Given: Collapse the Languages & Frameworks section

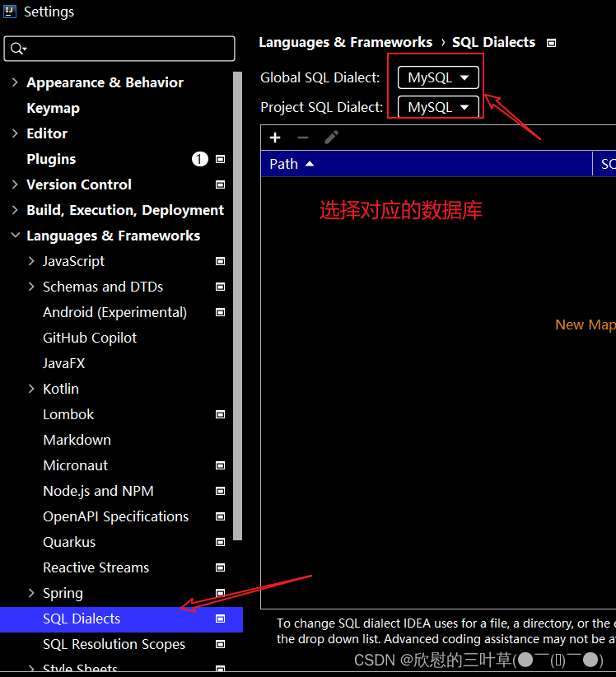Looking at the screenshot, I should [x=16, y=236].
